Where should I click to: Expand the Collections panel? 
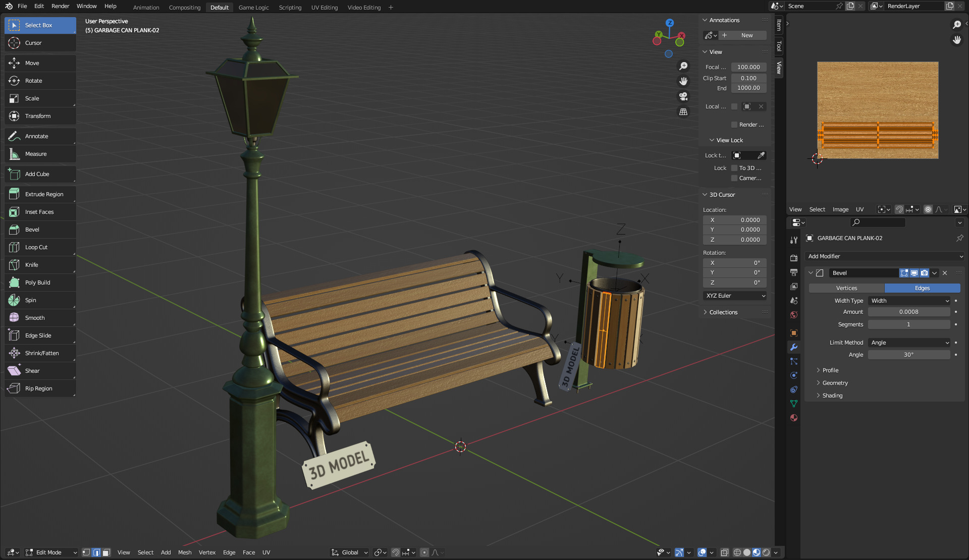pyautogui.click(x=723, y=312)
